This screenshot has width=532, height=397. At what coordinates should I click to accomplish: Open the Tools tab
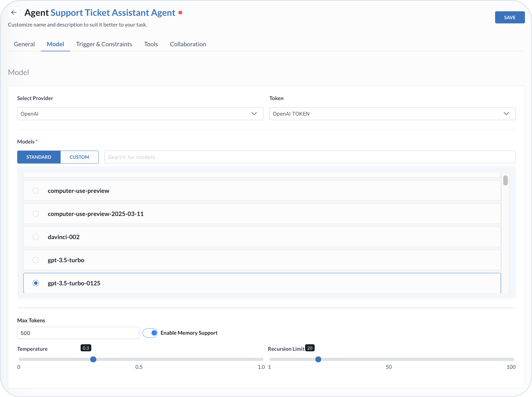tap(151, 44)
